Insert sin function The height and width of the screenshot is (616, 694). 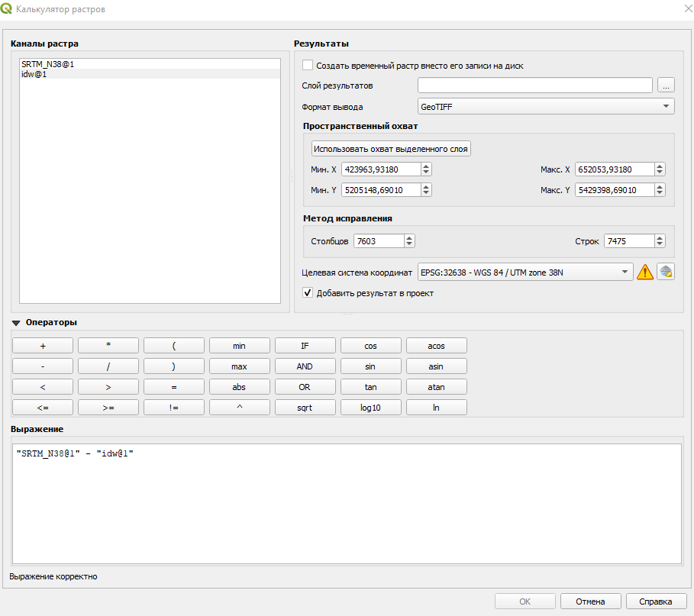tap(371, 366)
